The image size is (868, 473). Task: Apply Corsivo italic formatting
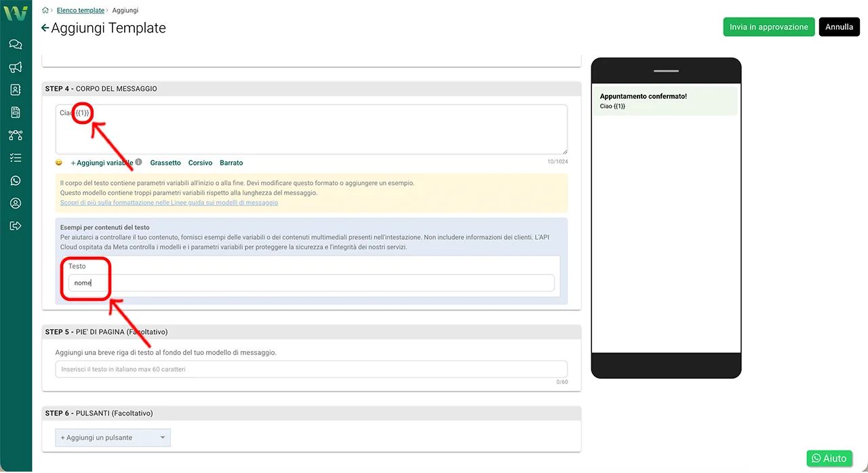pos(200,163)
